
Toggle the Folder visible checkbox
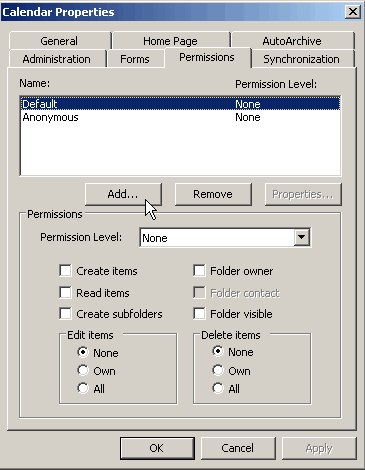coord(199,314)
